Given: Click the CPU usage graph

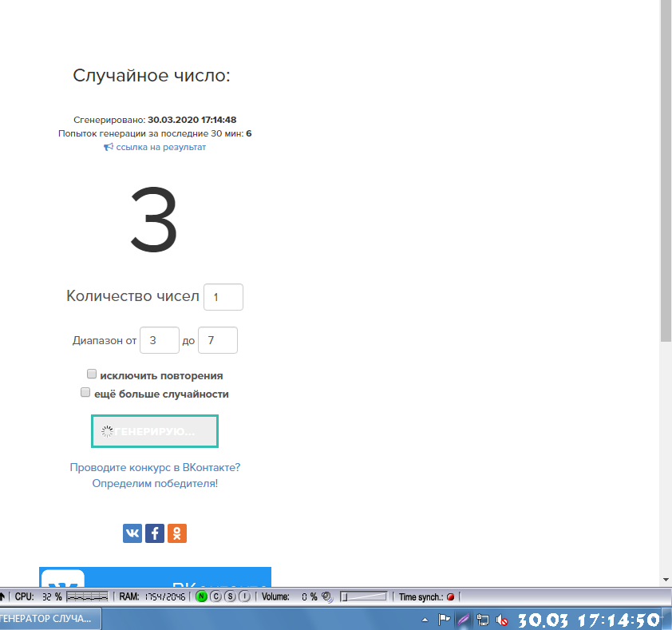Looking at the screenshot, I should 88,596.
